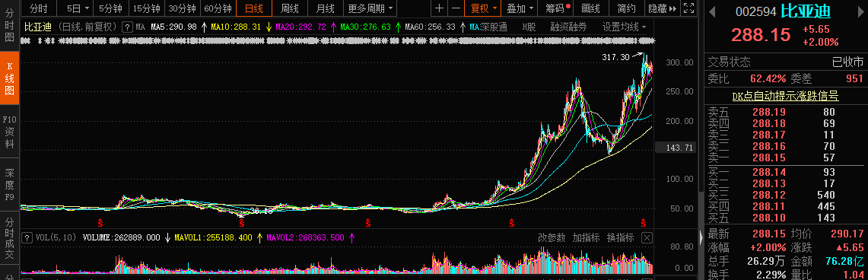Click MAVOL2:268363.500 value

click(305, 237)
